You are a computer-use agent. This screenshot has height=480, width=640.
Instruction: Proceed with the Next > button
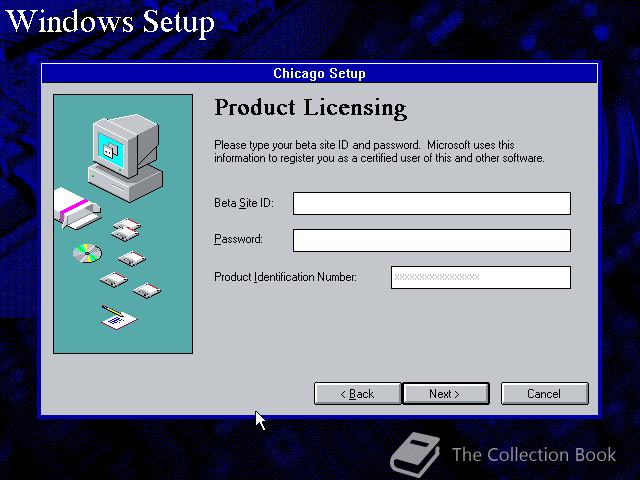446,393
